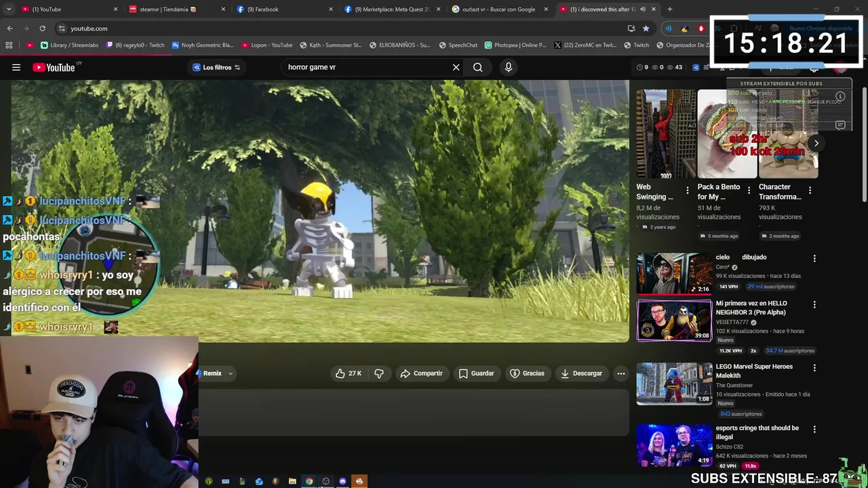868x488 pixels.
Task: Open the install app icon in address bar
Action: (631, 28)
